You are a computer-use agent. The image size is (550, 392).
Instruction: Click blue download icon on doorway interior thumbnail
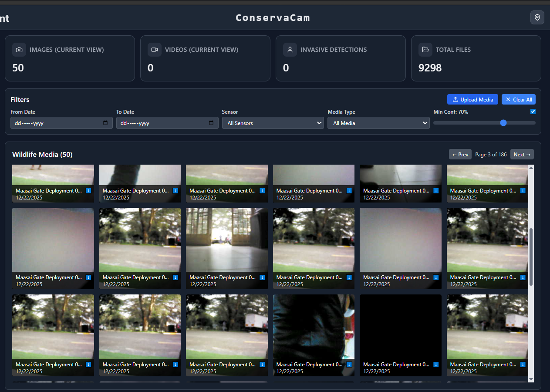262,277
